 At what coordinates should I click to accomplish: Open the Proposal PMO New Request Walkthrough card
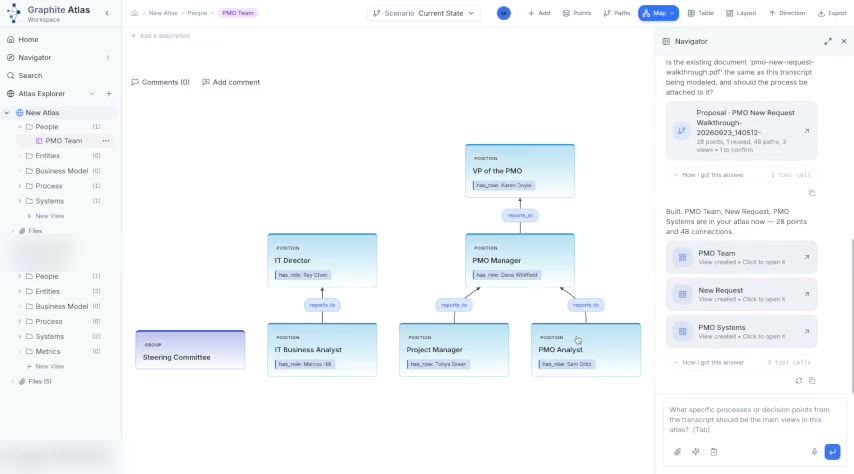[741, 131]
